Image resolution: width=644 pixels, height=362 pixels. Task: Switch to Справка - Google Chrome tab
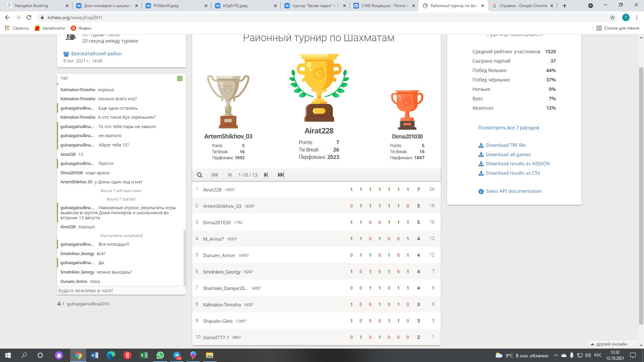[523, 6]
